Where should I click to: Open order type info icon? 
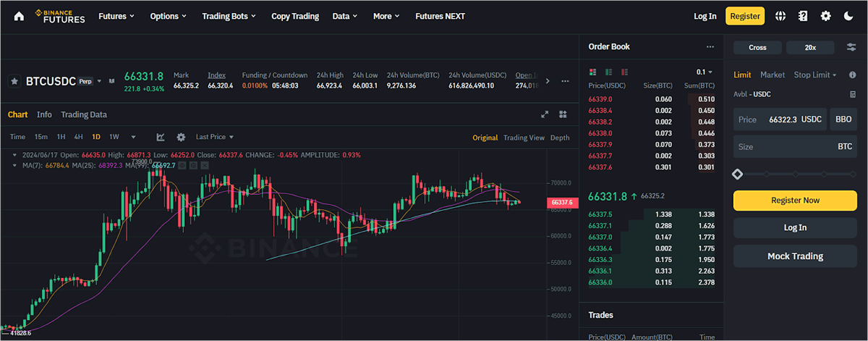854,75
